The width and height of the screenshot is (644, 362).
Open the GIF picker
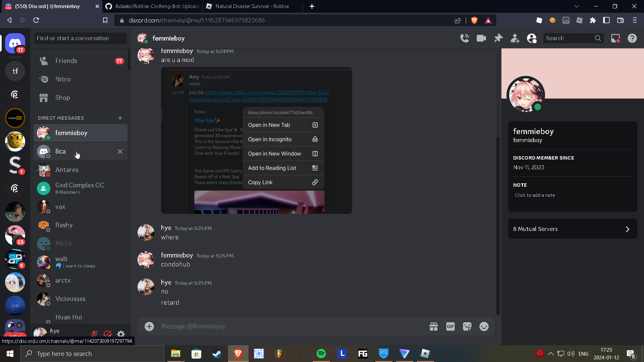click(x=450, y=326)
